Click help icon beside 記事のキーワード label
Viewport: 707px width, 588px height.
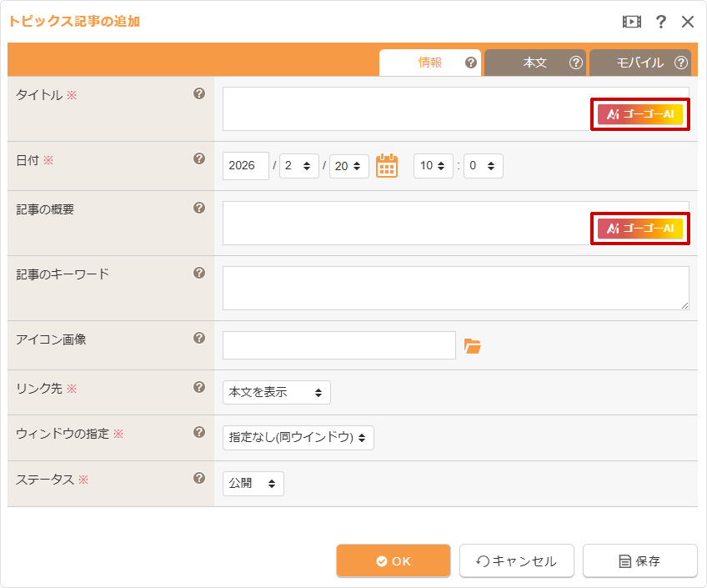(x=199, y=273)
